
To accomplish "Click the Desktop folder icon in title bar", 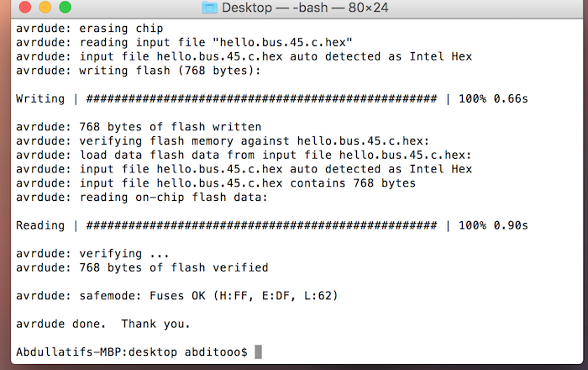I will [x=210, y=8].
